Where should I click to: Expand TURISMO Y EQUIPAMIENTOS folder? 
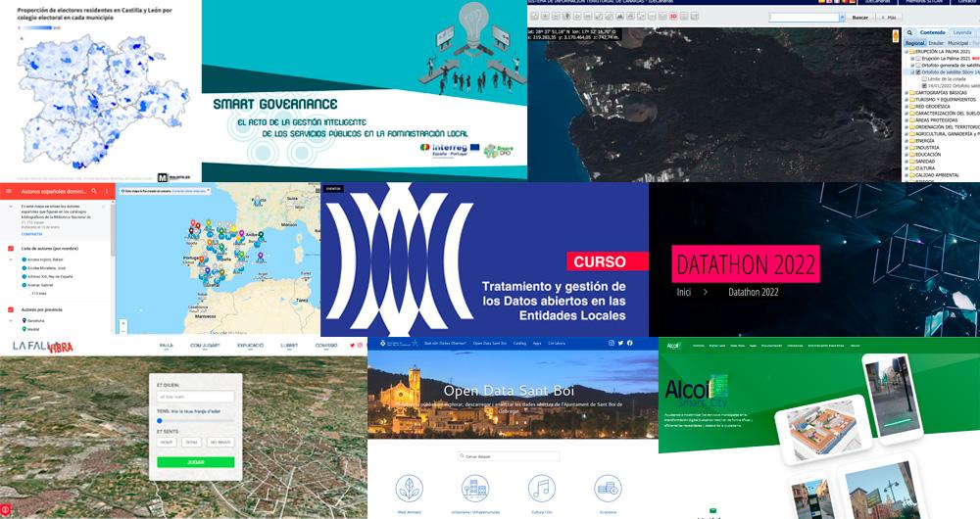click(x=906, y=100)
